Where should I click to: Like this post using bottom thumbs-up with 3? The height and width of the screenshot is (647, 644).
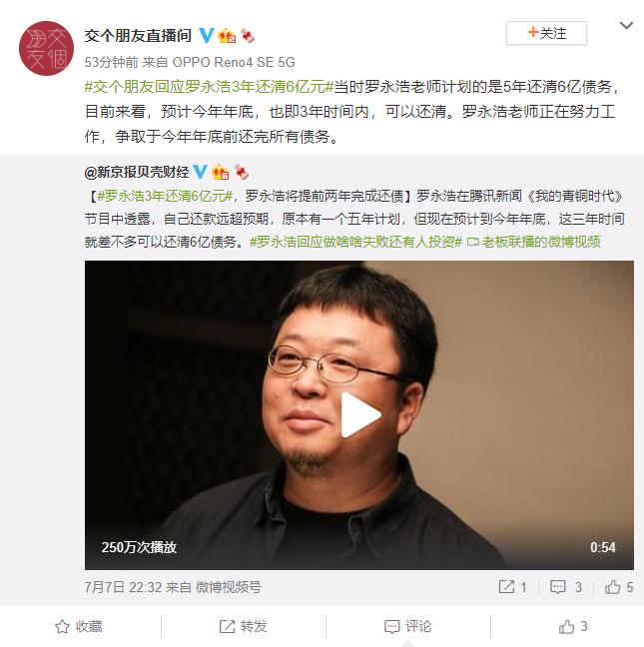coord(573,626)
